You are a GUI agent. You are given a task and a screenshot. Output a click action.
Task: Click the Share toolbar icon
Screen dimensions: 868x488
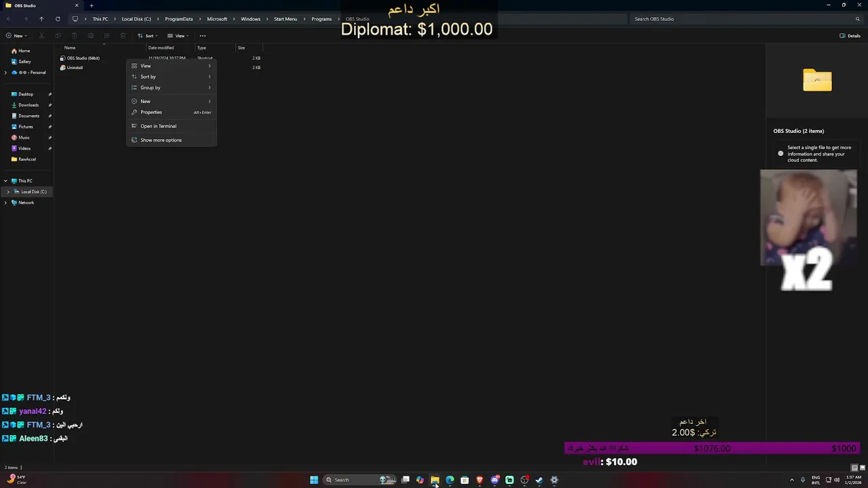tap(106, 36)
